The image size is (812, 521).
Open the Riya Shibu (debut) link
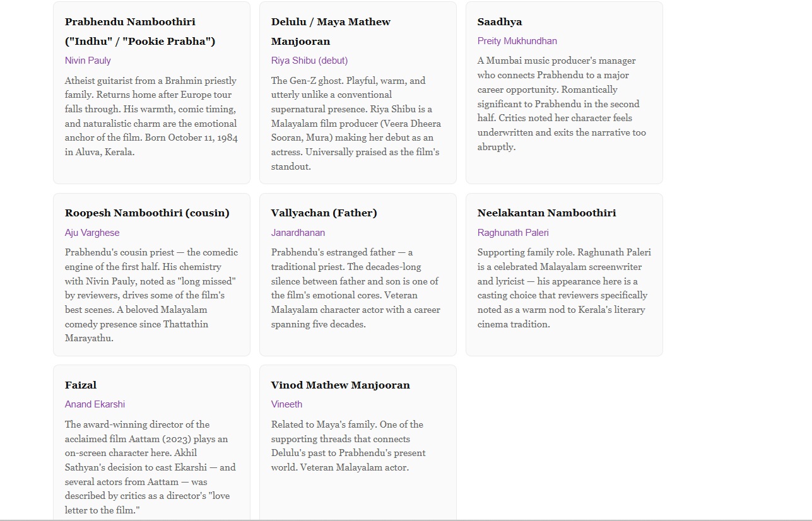click(309, 61)
